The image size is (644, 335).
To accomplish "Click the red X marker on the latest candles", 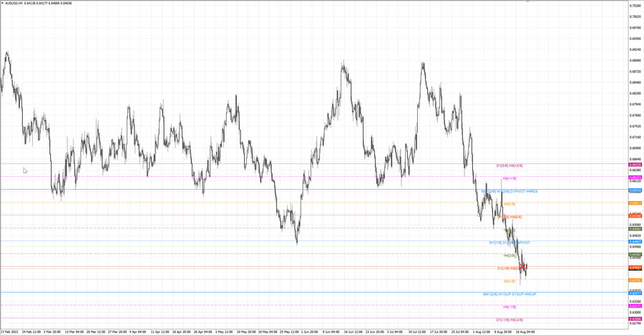I will pyautogui.click(x=522, y=267).
